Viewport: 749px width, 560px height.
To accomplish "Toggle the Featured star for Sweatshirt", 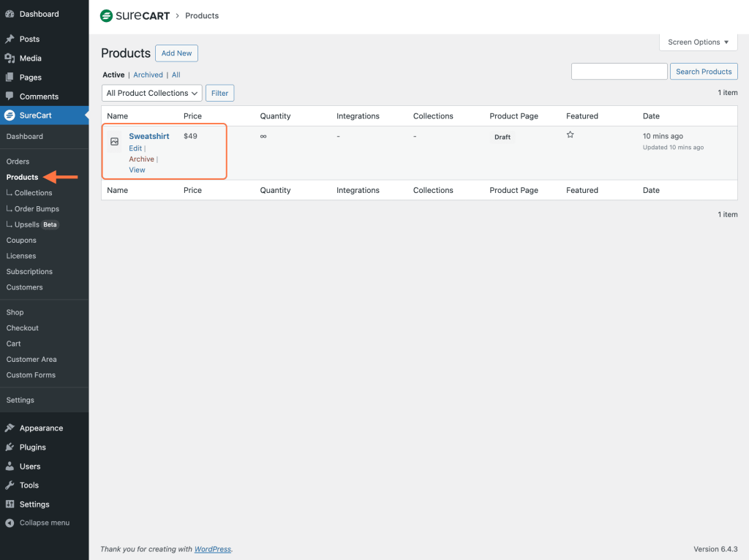I will 571,135.
